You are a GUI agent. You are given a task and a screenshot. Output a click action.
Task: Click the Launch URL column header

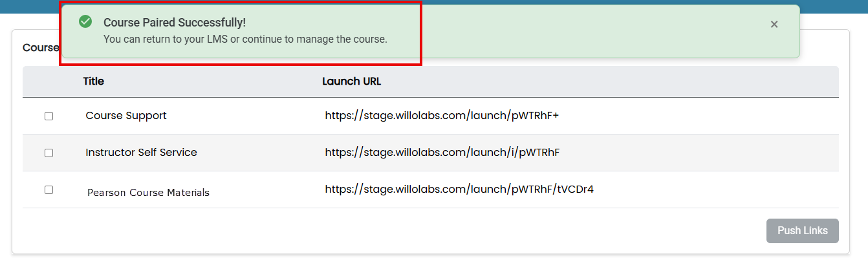[x=352, y=81]
